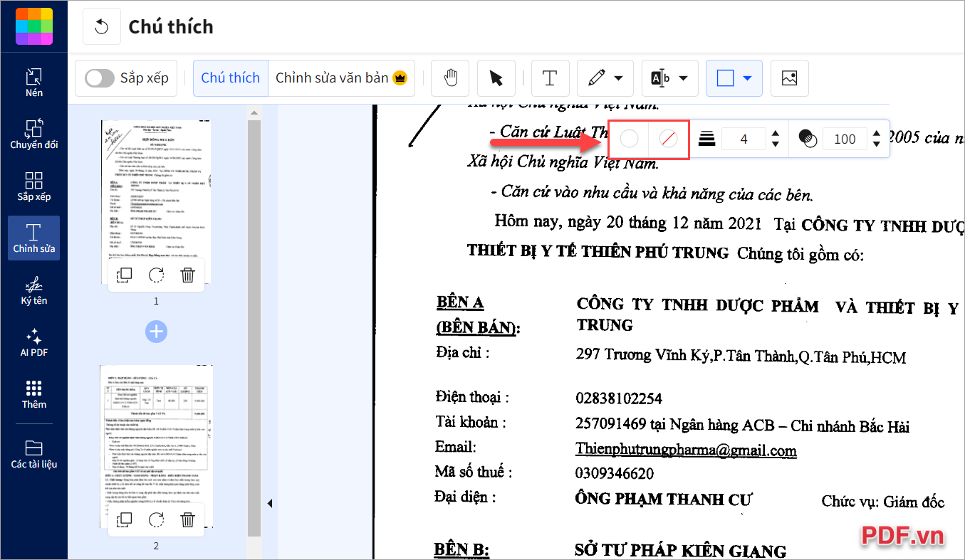Switch to the Chú thích tab

(231, 78)
